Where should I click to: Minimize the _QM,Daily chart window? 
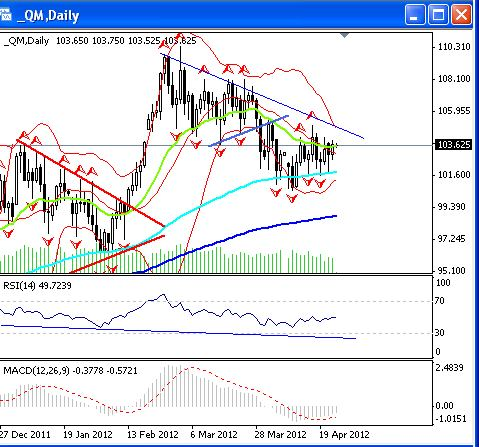point(415,15)
